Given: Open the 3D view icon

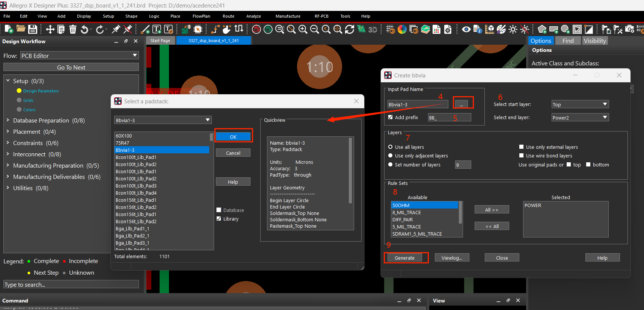Looking at the screenshot, I should 373,29.
